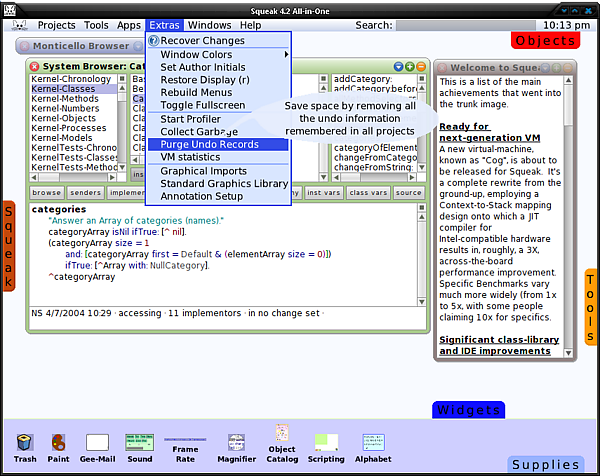Open the Objects flap tab
This screenshot has width=600, height=476.
545,41
